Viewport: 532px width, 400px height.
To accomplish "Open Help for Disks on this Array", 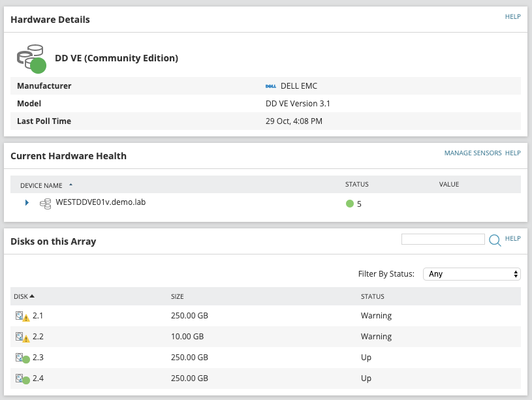I will pos(512,239).
